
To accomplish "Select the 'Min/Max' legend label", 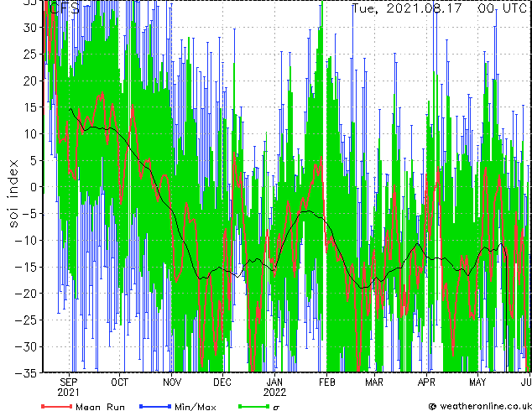I will pyautogui.click(x=195, y=407).
